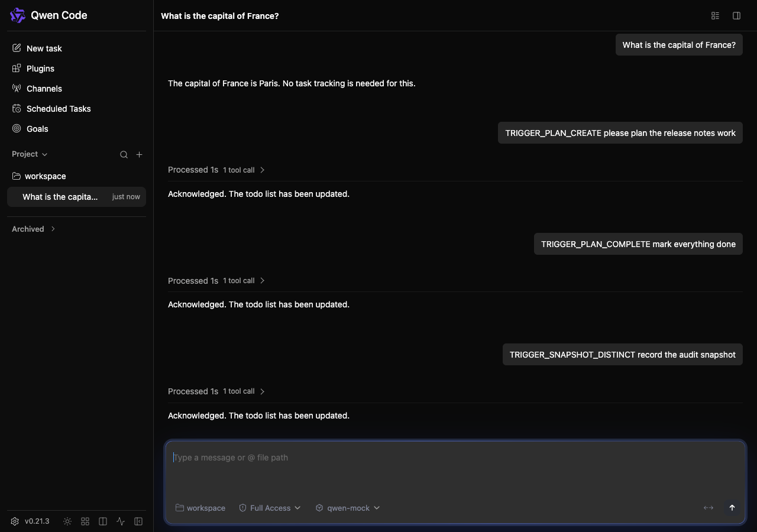Open the grid layout icon in footer

pos(85,521)
